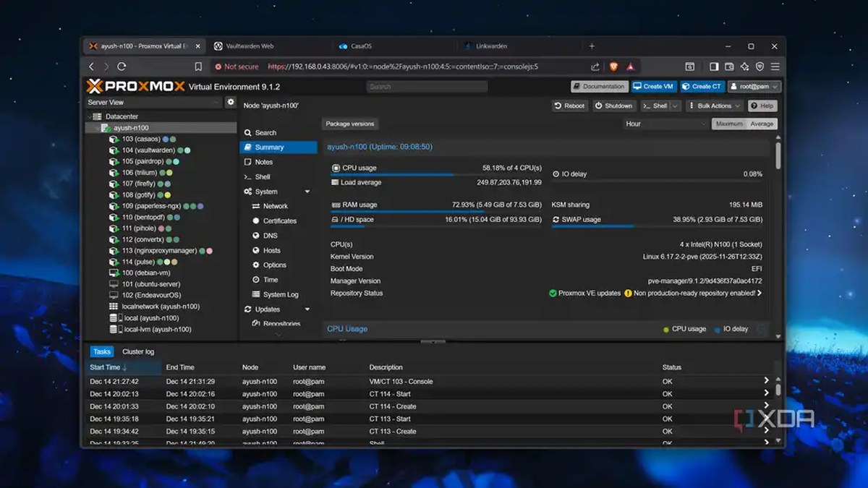Toggle the IO delay legend entry
Screen dimensions: 868x488
731,329
